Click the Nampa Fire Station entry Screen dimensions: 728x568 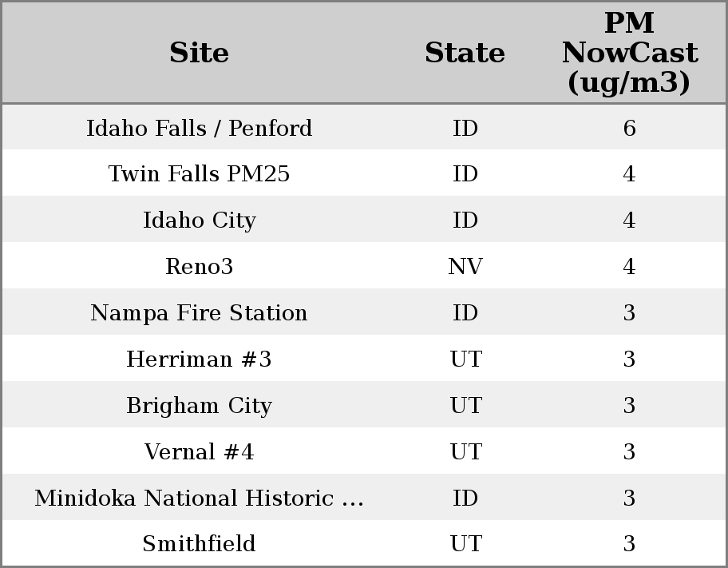(200, 313)
